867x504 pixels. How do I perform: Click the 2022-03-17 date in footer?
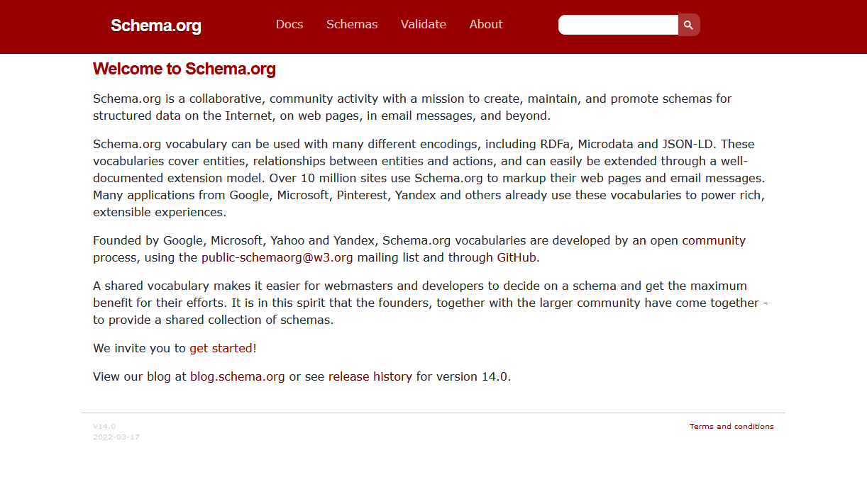(116, 437)
